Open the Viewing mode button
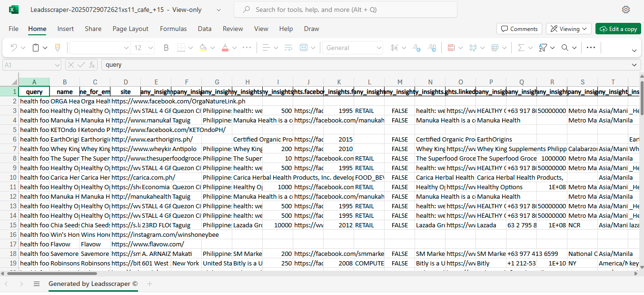The width and height of the screenshot is (644, 295). [569, 29]
